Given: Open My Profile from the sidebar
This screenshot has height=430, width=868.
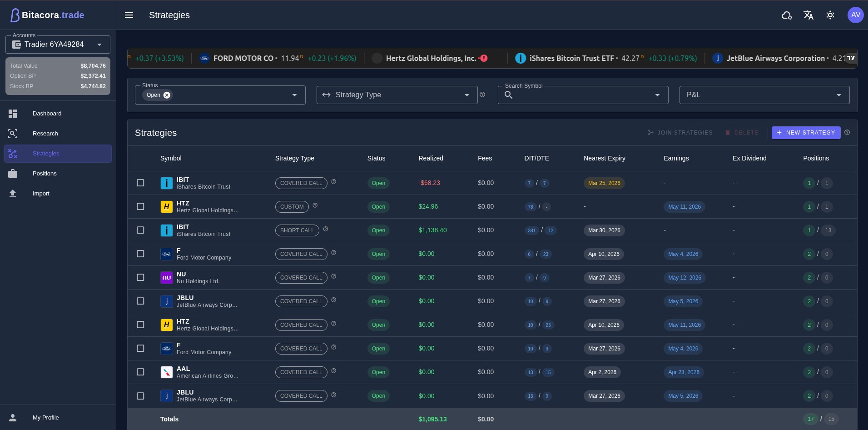Looking at the screenshot, I should point(45,417).
